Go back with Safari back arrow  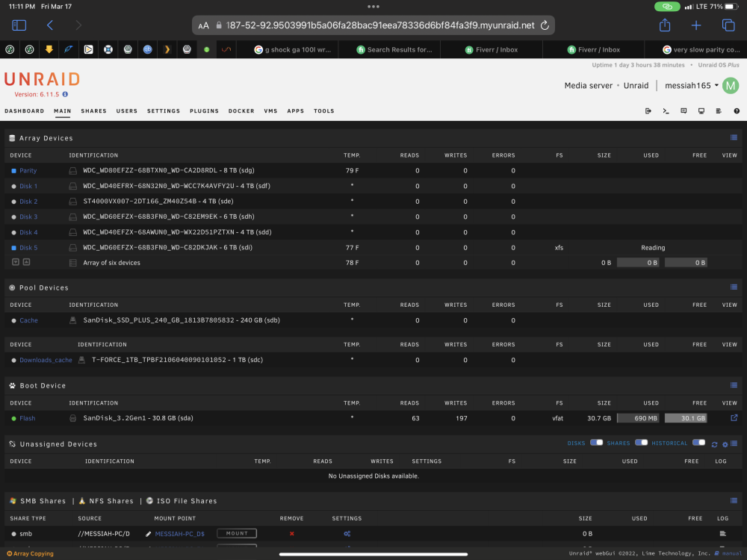49,25
